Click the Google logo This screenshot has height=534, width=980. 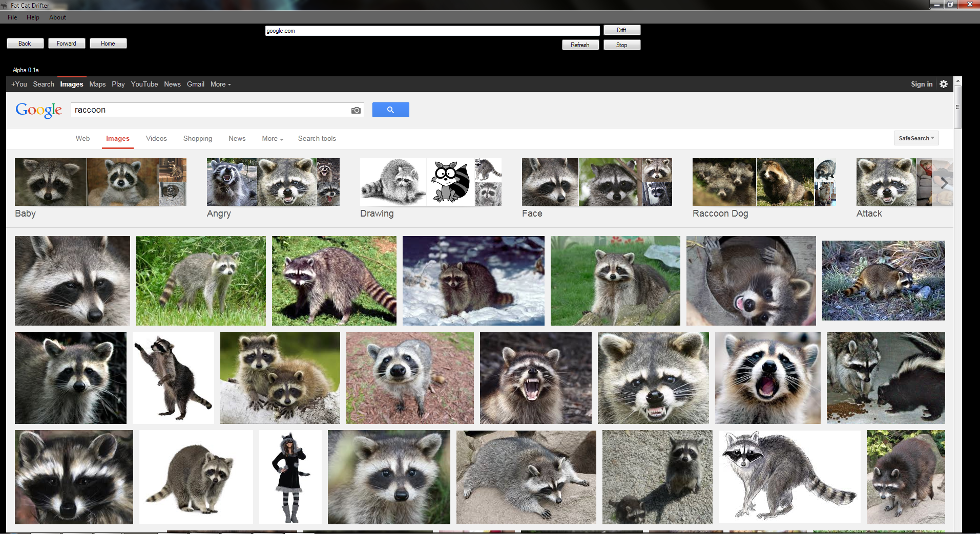(x=38, y=110)
